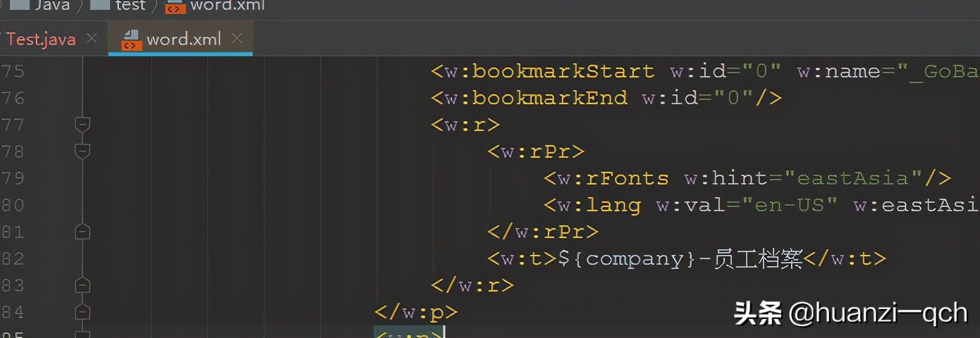Click the closing </w:p> tag
This screenshot has height=338, width=980.
[x=416, y=312]
